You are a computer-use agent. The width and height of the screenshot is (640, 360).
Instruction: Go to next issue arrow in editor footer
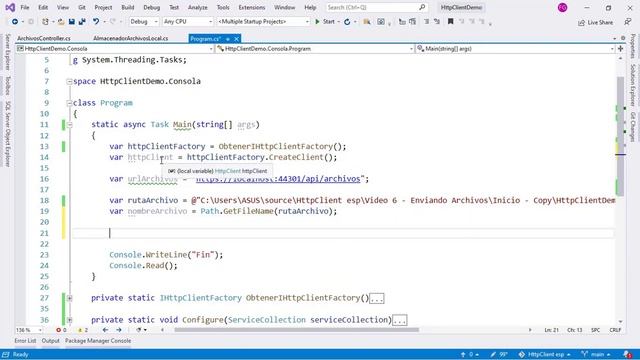click(x=119, y=330)
